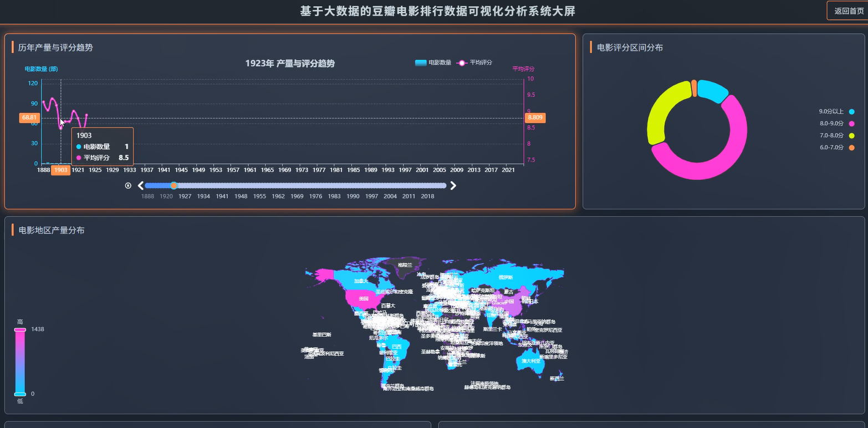Click the 历年产量与评分趋势 panel heading
Image resolution: width=868 pixels, height=428 pixels.
55,48
